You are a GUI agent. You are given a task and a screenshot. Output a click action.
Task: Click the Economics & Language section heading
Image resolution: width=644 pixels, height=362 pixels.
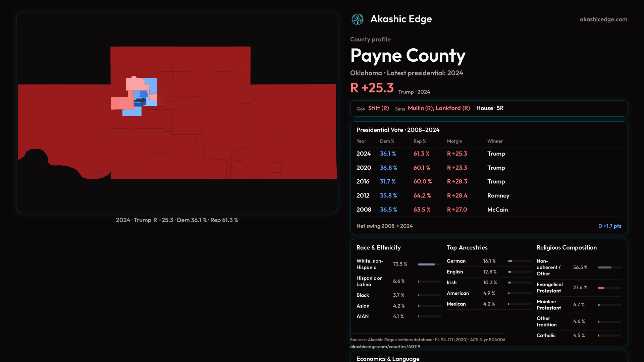[x=387, y=359]
